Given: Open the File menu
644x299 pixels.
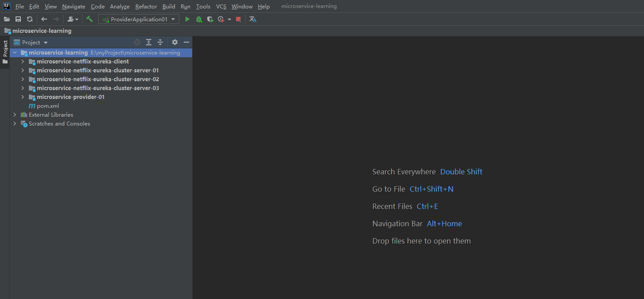Looking at the screenshot, I should (20, 6).
